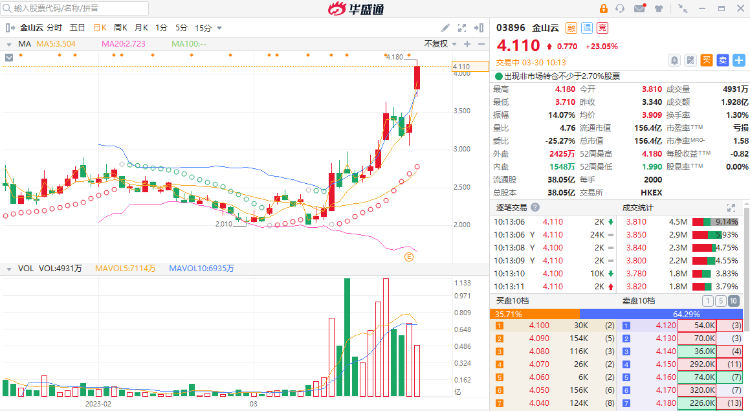Click the 成交统计 heading
This screenshot has height=411, width=750.
click(x=637, y=208)
